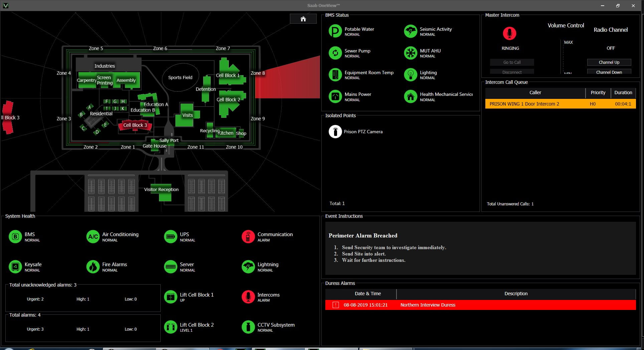This screenshot has height=350, width=644.
Task: Click the Go to Call button
Action: point(512,62)
